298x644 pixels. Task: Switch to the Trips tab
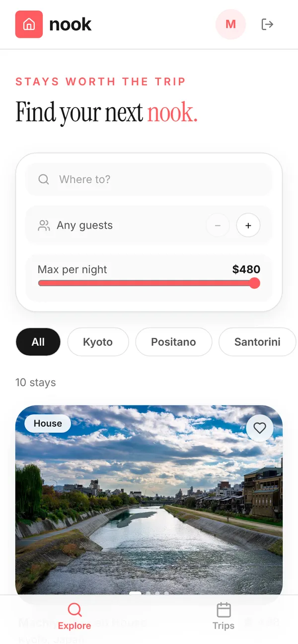click(223, 617)
